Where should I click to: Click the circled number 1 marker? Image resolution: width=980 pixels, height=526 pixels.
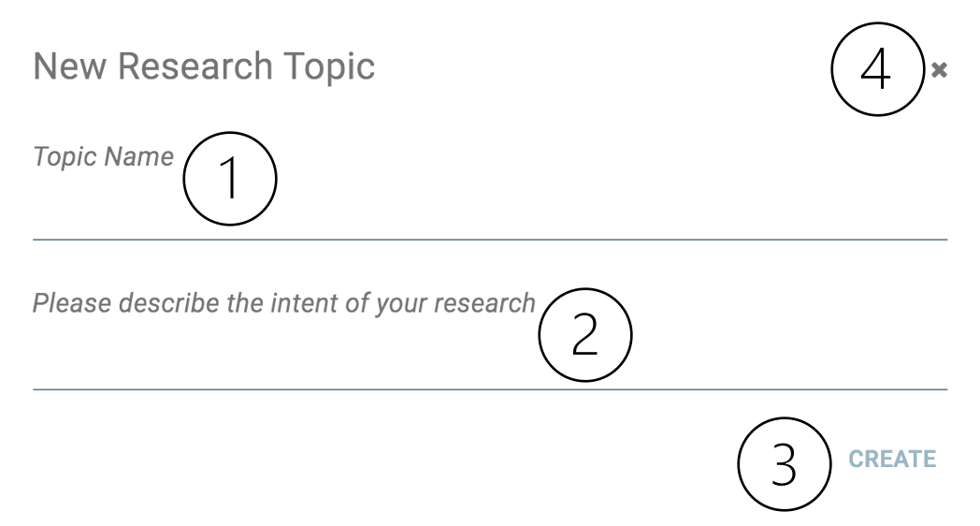coord(229,179)
